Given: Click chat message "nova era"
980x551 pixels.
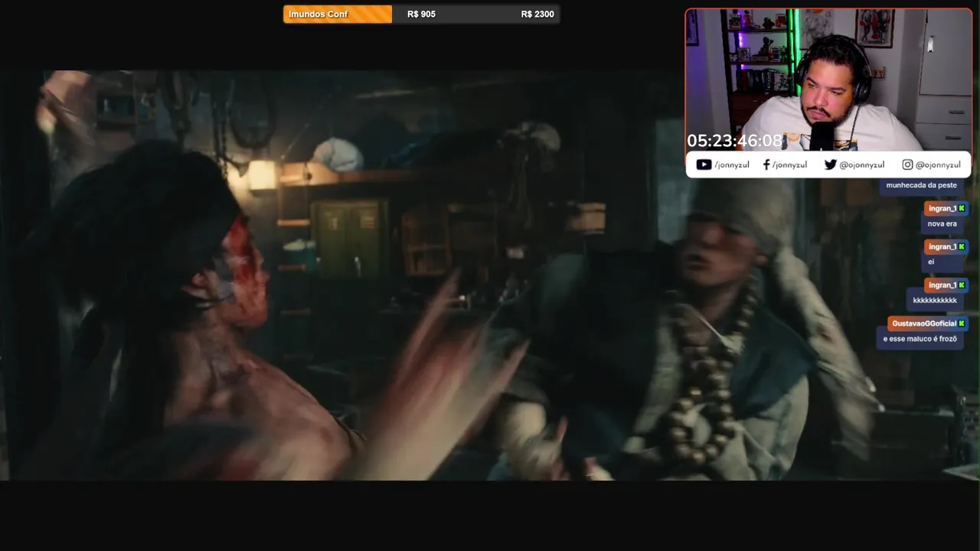Looking at the screenshot, I should 942,223.
